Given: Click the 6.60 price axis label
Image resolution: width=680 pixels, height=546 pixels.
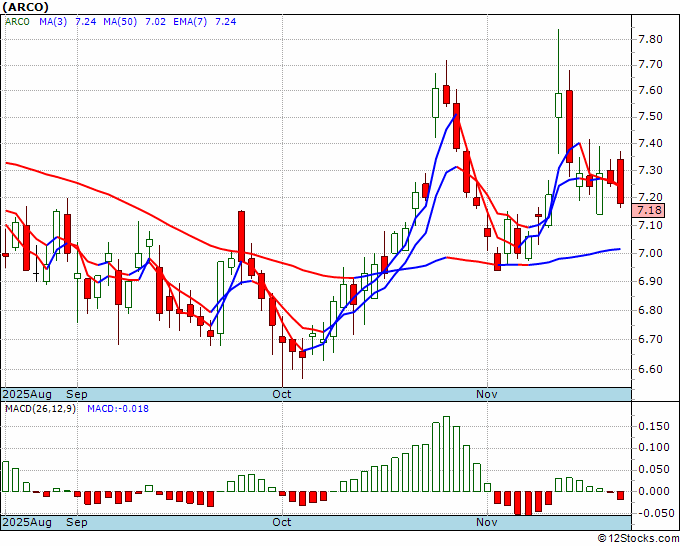Looking at the screenshot, I should [x=650, y=369].
